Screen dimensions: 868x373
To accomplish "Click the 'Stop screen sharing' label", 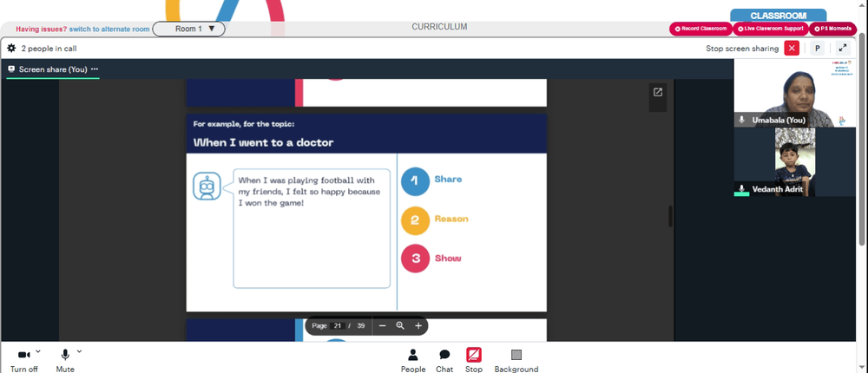I will (x=742, y=49).
